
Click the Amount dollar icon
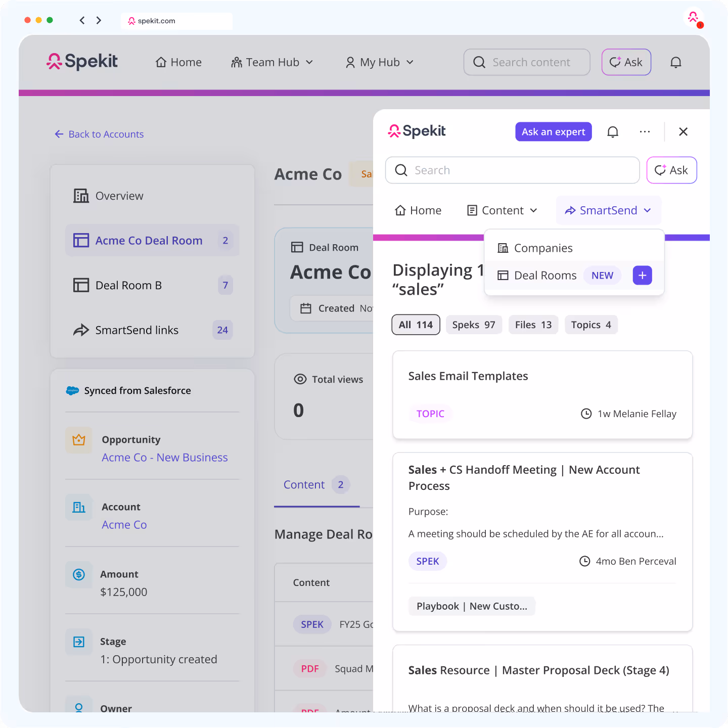79,574
